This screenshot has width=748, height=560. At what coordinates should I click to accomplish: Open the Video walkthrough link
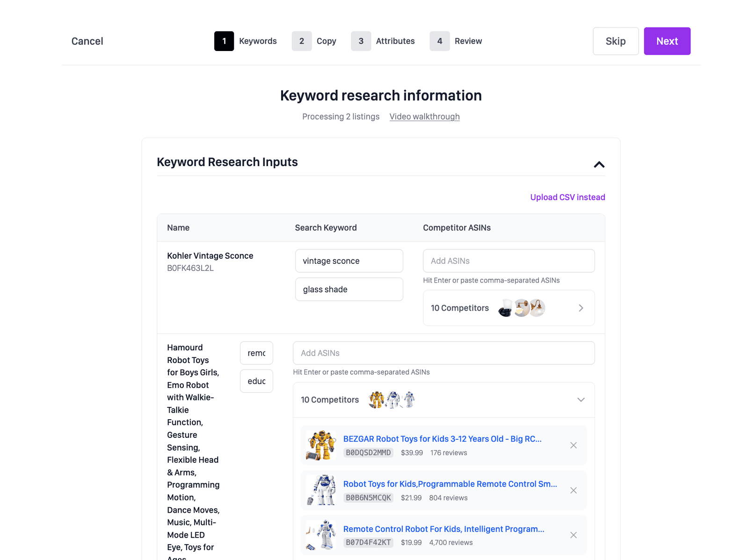(x=424, y=116)
